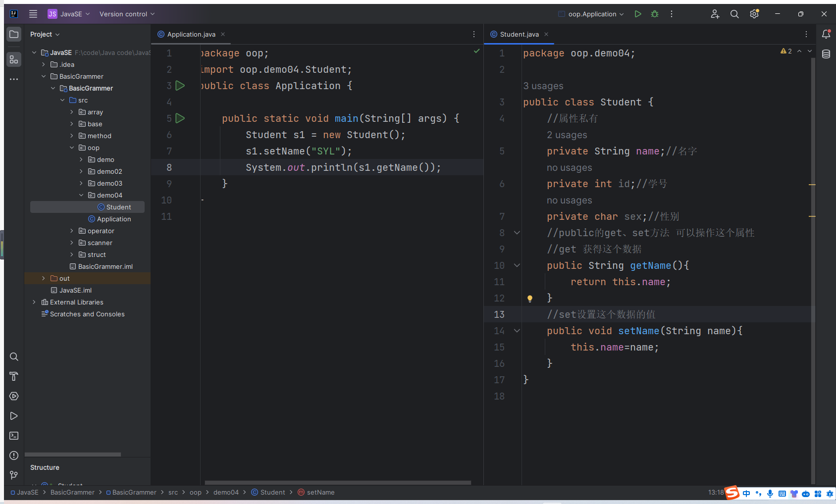Toggle the Project tool window folder icon
This screenshot has height=504, width=836.
[x=14, y=34]
